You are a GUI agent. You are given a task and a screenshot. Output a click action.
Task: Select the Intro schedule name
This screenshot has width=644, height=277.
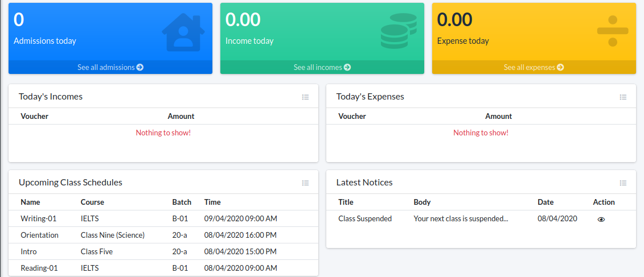click(x=28, y=251)
